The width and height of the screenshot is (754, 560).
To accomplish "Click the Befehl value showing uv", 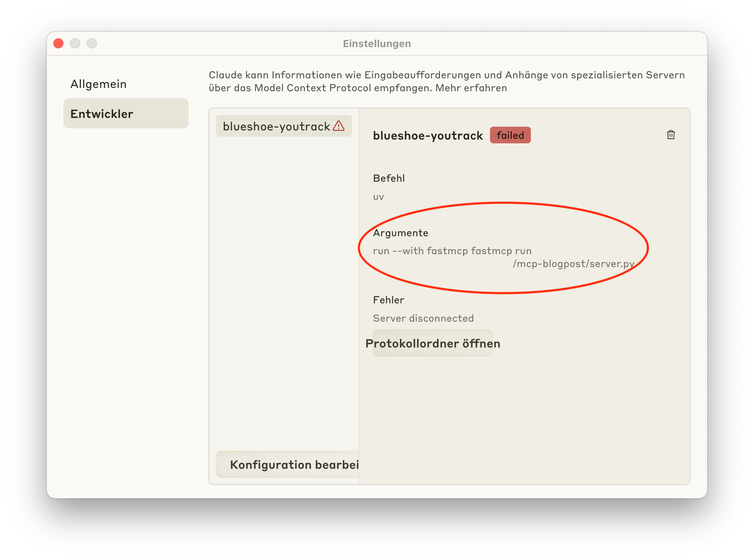I will pos(379,197).
